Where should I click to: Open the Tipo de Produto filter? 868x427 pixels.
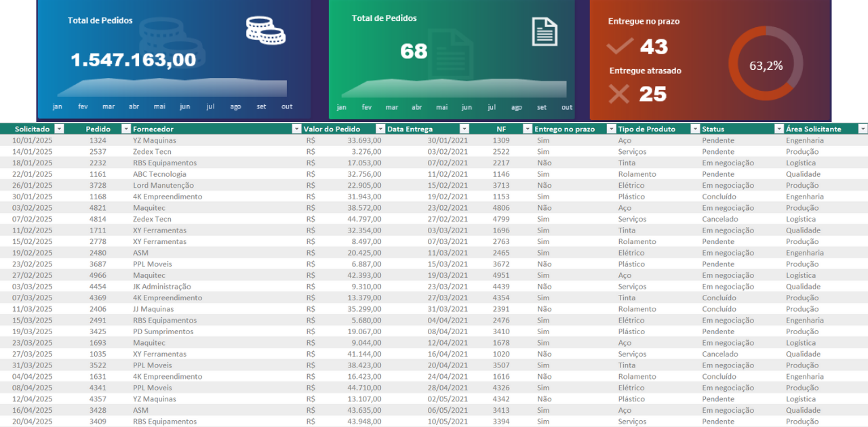(694, 128)
